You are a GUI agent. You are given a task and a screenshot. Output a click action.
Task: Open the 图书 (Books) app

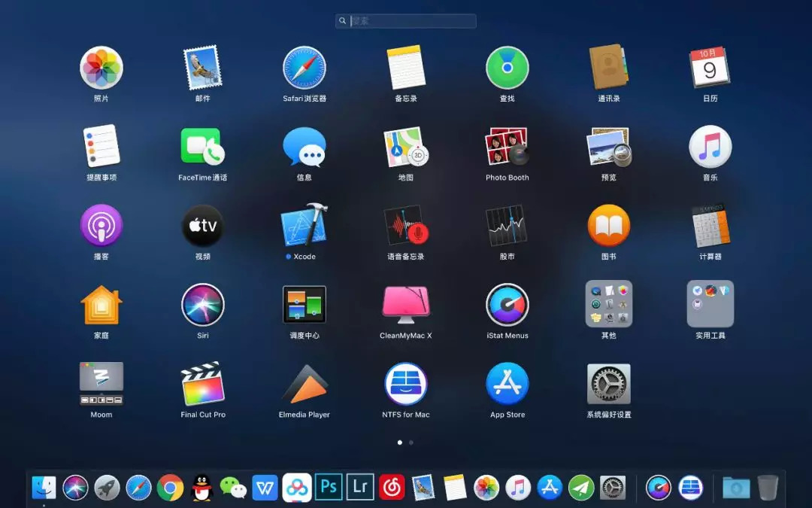pos(609,226)
